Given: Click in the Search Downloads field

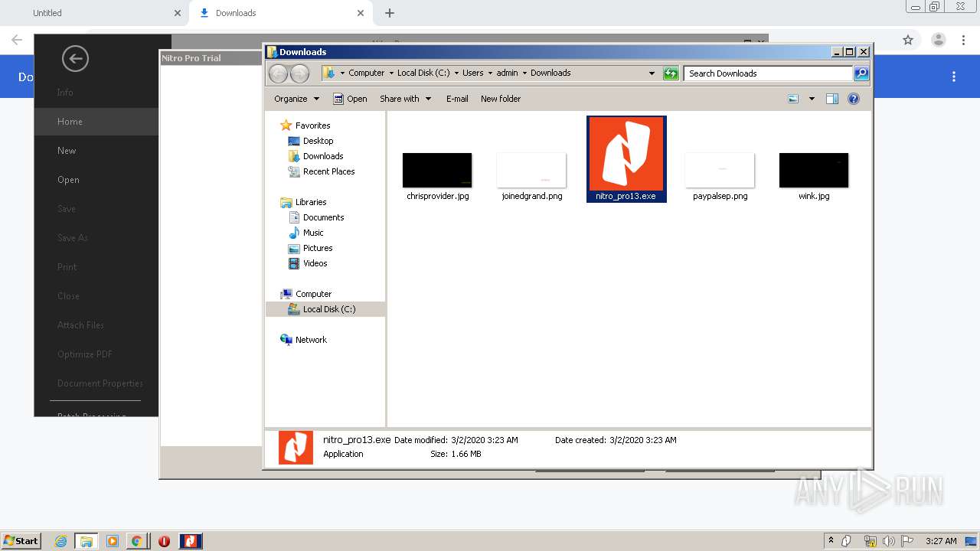Looking at the screenshot, I should pos(768,73).
